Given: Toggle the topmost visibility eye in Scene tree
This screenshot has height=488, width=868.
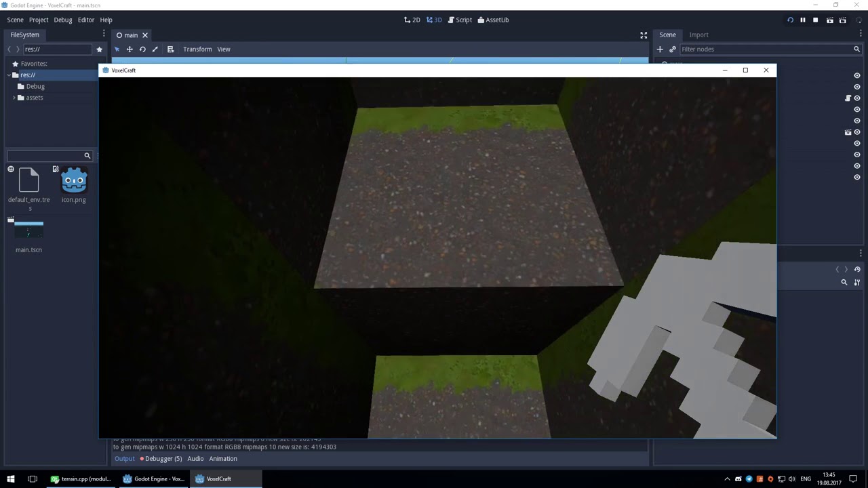Looking at the screenshot, I should click(857, 75).
